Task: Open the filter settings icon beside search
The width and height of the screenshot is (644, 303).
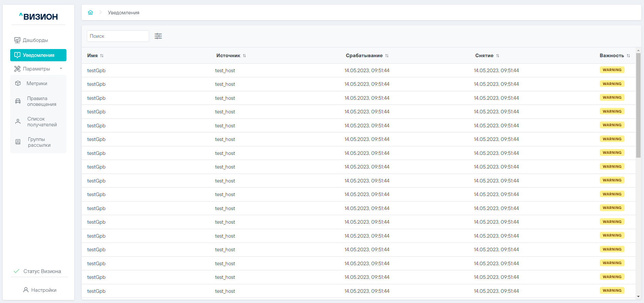Action: point(158,36)
